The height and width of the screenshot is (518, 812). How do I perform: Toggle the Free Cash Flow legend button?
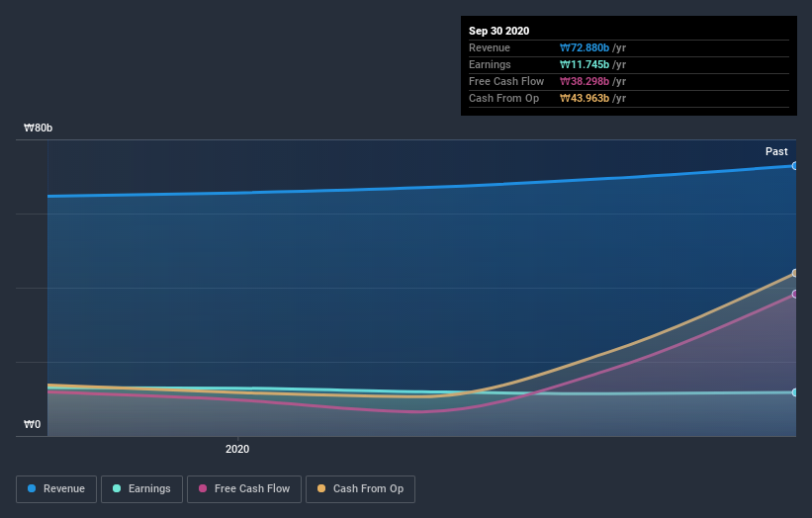click(244, 489)
